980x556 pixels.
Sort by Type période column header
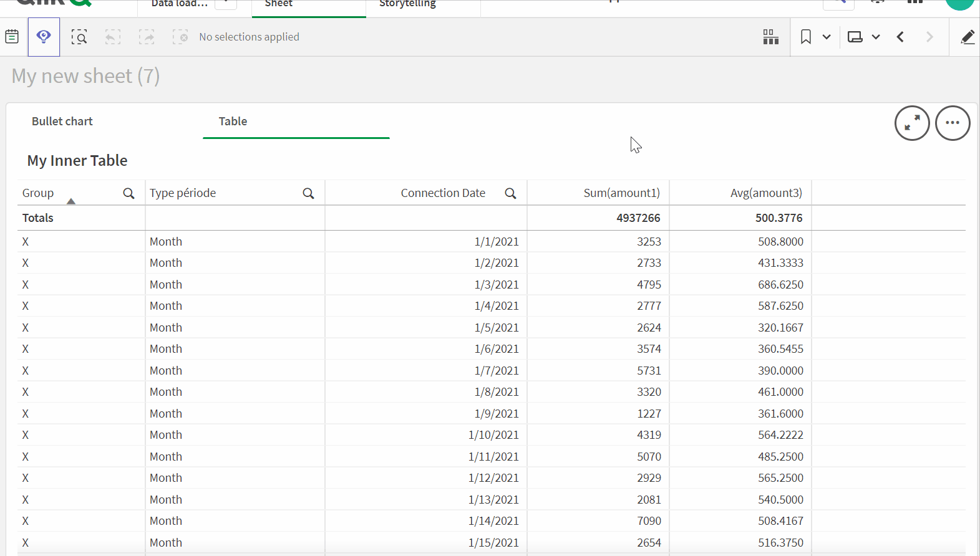[183, 193]
